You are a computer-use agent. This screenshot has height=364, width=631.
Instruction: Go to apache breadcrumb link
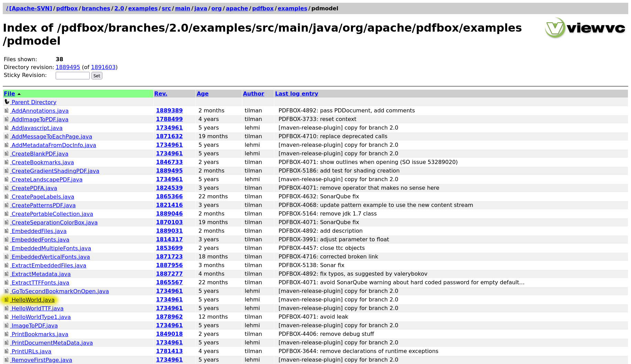tap(237, 8)
